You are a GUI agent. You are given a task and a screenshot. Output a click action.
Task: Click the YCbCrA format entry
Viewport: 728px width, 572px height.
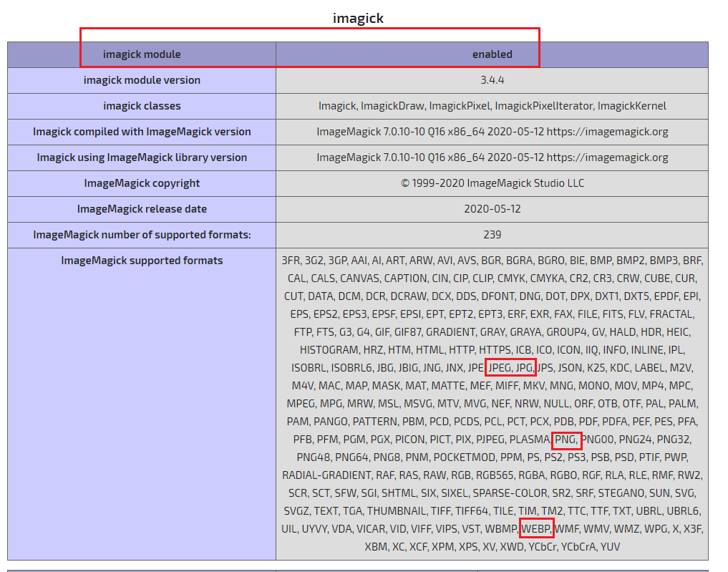578,547
